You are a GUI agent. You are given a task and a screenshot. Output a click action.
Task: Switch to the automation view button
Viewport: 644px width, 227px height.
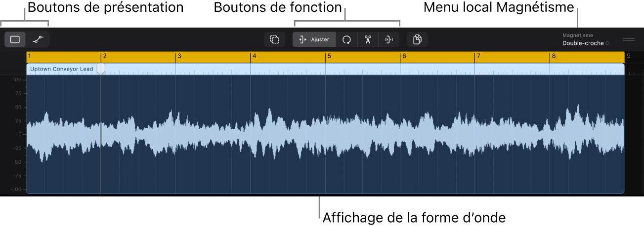point(38,39)
